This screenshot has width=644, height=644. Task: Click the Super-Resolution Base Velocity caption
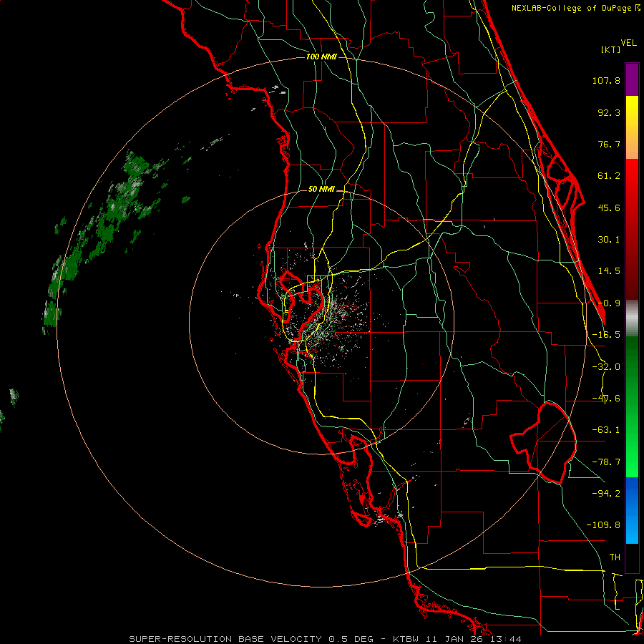[x=326, y=639]
